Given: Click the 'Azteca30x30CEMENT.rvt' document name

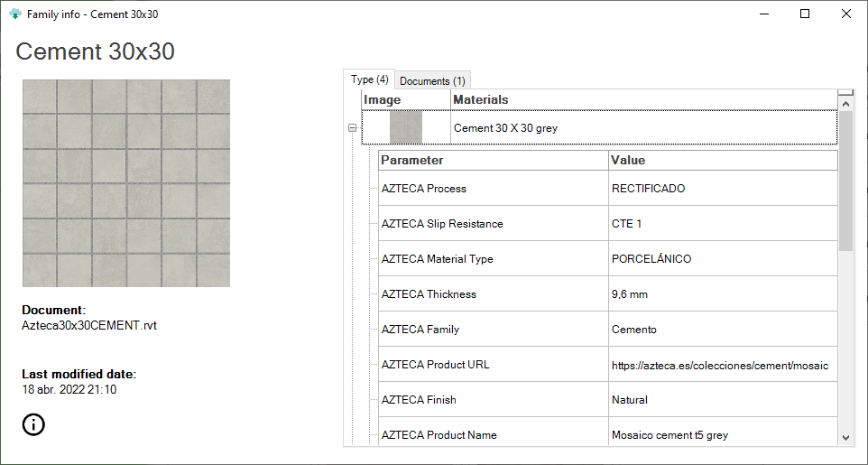Looking at the screenshot, I should tap(89, 325).
